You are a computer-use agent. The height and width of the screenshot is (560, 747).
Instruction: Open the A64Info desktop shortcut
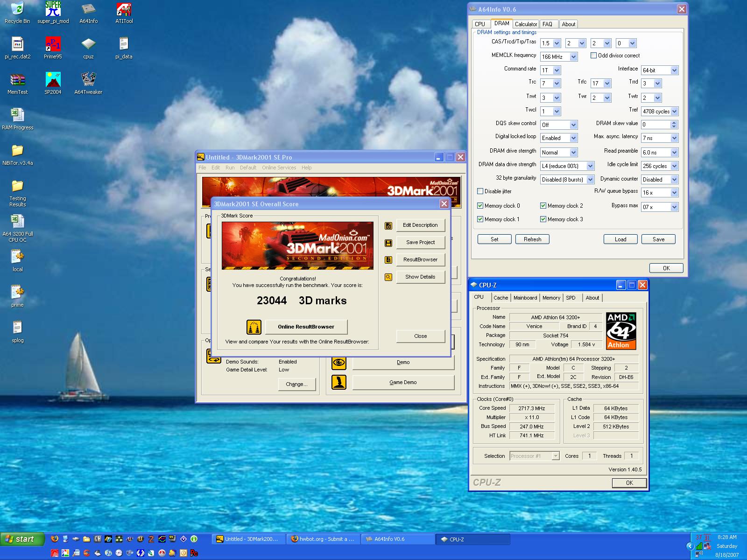pyautogui.click(x=88, y=13)
